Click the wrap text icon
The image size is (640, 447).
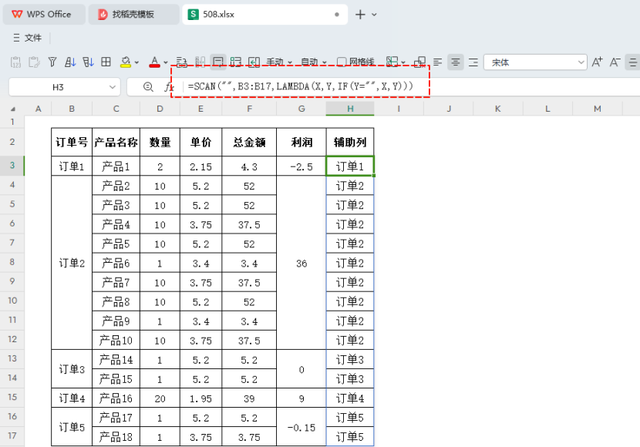[x=182, y=62]
